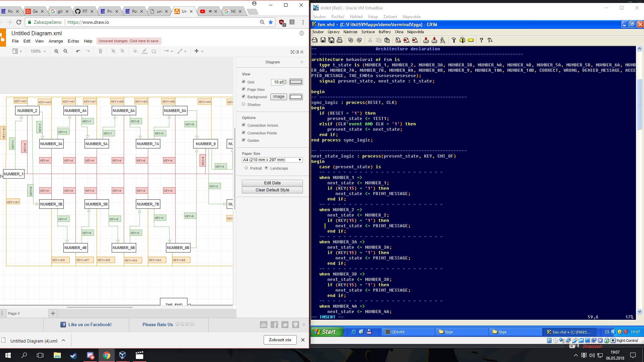
Task: Toggle Page View checkbox
Action: (x=244, y=89)
